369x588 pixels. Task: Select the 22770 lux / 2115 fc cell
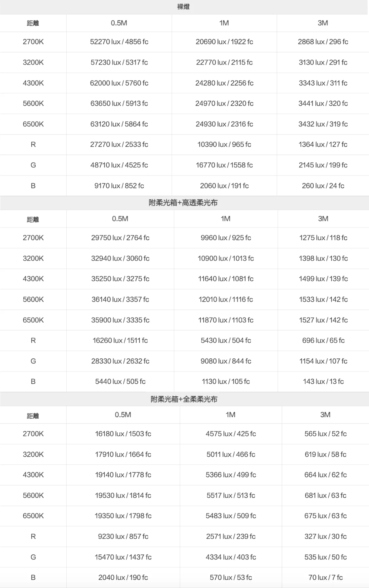tap(224, 62)
